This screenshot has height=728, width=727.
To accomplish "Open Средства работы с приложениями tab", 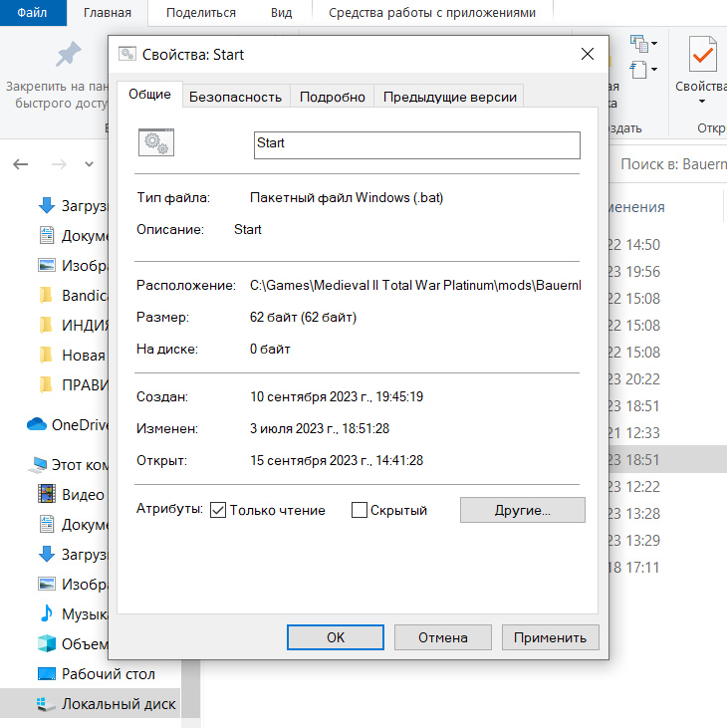I will (432, 13).
